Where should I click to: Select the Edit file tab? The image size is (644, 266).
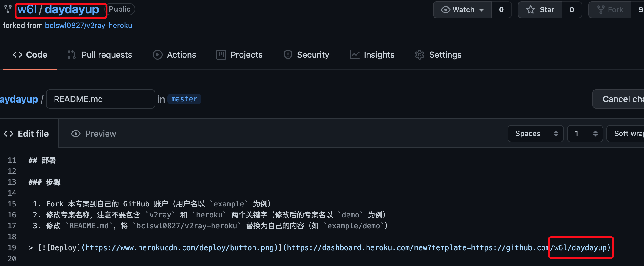click(26, 134)
